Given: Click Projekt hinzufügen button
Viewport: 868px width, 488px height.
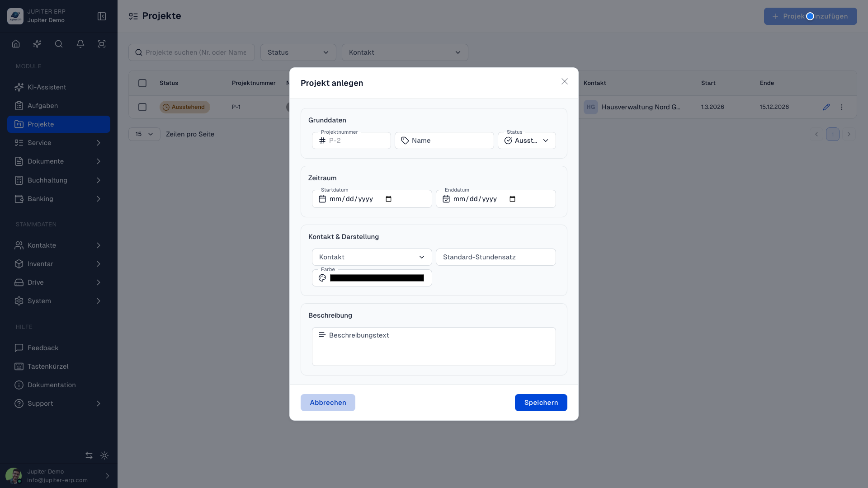Looking at the screenshot, I should tap(811, 16).
